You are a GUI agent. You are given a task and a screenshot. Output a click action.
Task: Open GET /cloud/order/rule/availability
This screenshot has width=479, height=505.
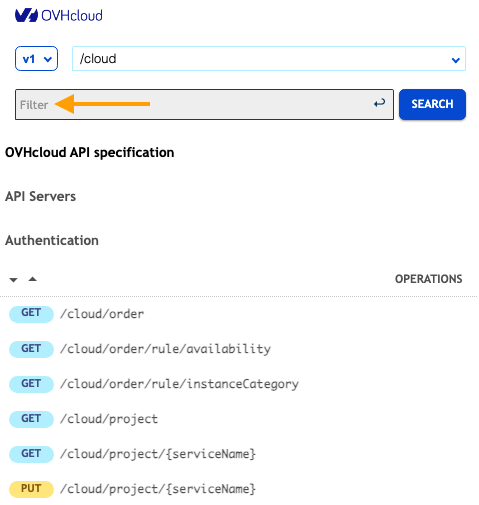(165, 349)
